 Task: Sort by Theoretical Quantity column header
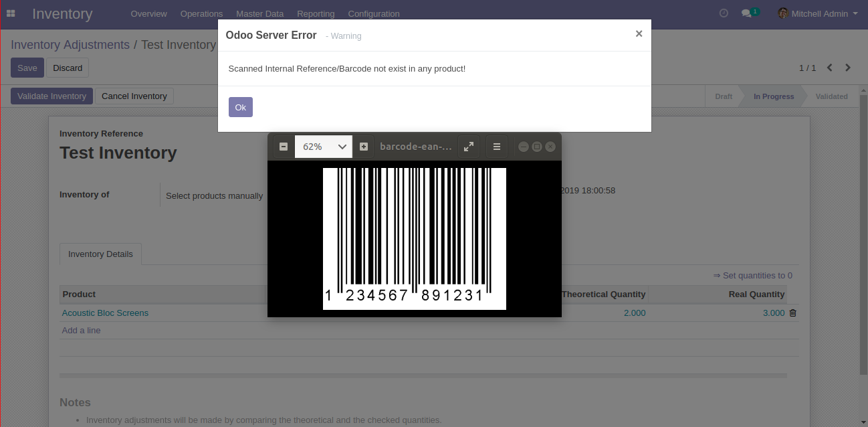click(x=604, y=294)
